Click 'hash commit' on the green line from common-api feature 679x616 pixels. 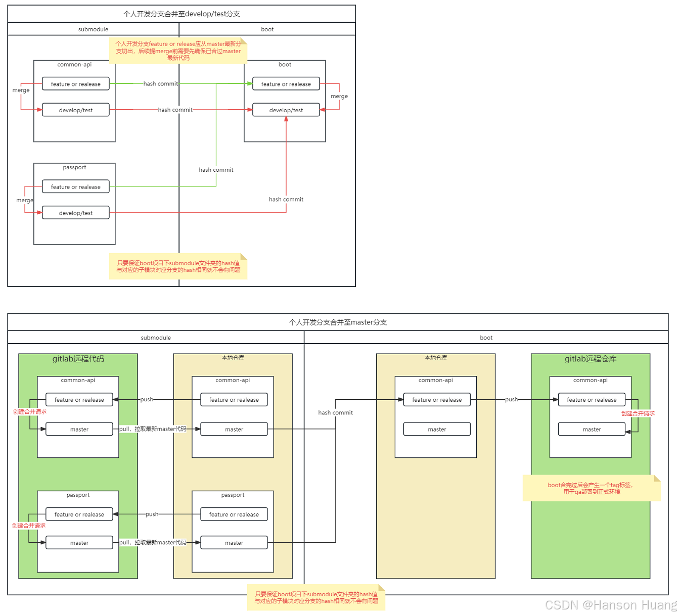[161, 84]
